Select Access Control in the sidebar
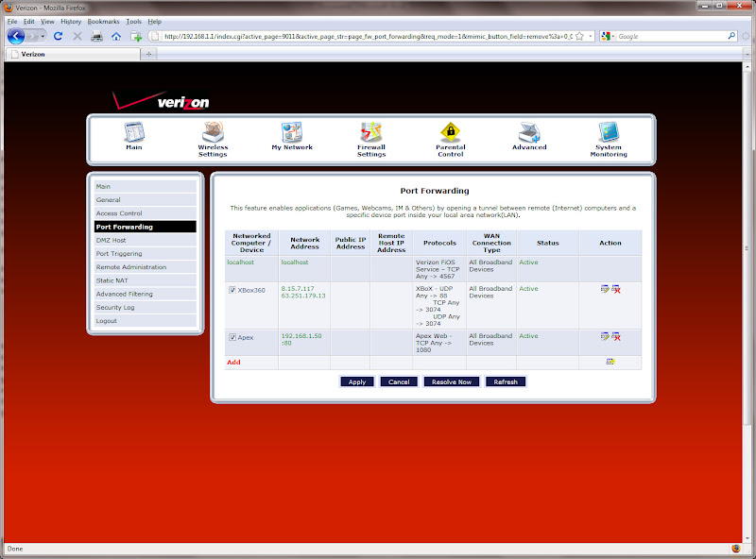Image resolution: width=756 pixels, height=559 pixels. pos(146,213)
